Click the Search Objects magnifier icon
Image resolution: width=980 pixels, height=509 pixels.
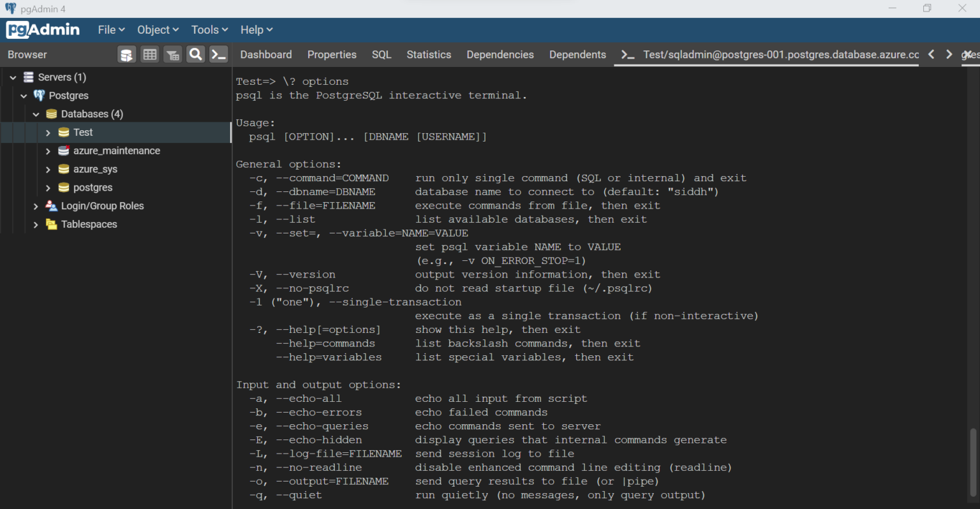point(195,54)
